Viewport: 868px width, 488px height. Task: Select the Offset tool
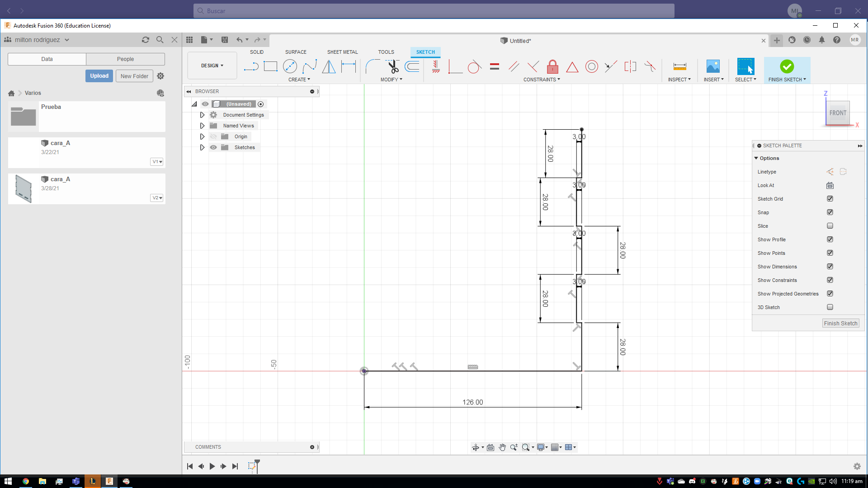point(412,67)
